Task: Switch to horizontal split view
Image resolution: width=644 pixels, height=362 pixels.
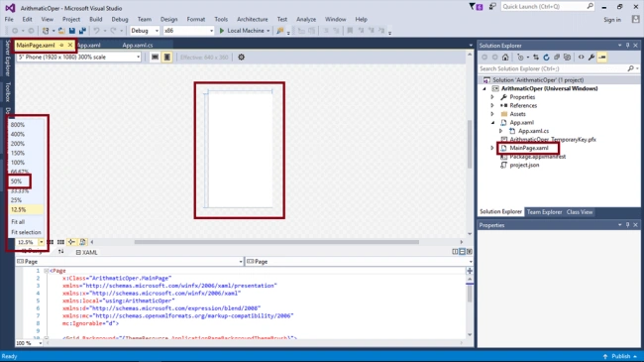Action: click(x=462, y=251)
